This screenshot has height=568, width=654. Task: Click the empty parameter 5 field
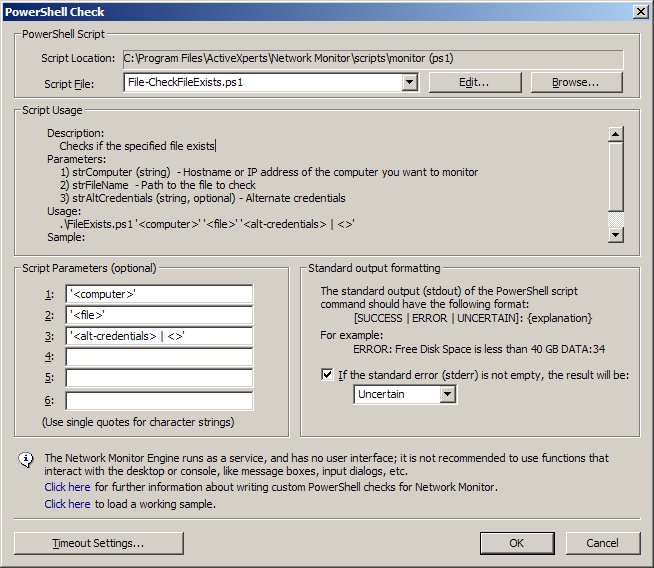tap(159, 378)
